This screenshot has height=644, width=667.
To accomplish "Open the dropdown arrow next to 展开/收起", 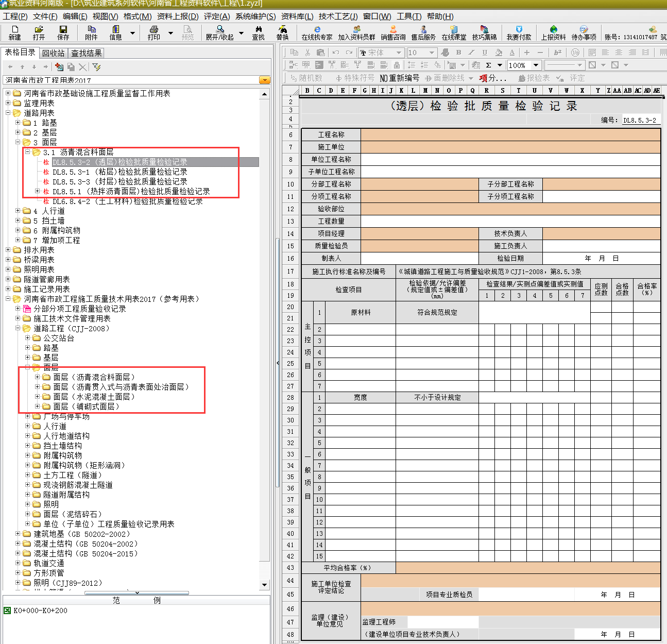I will [241, 33].
